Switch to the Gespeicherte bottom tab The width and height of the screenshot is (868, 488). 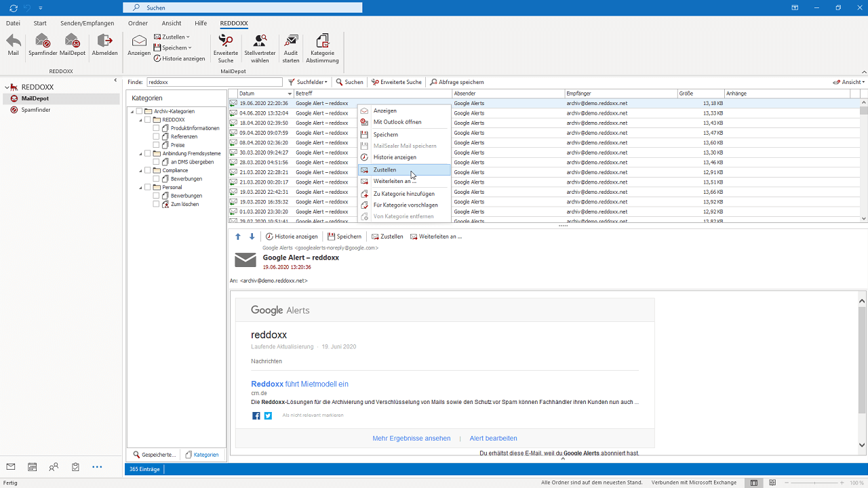tap(155, 455)
